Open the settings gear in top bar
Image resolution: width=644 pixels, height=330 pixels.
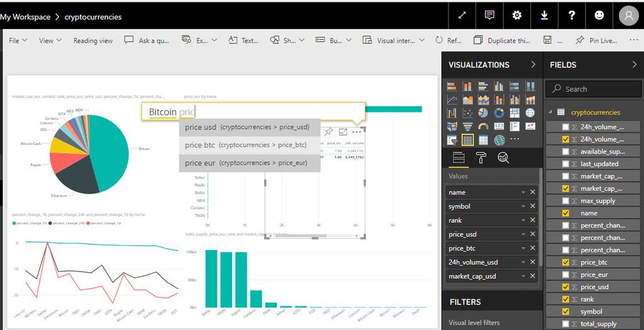(x=517, y=15)
